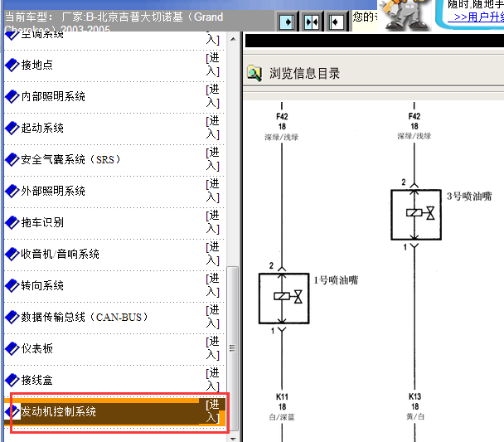Click [进入] link for 安全气囊系统（SRS）
504x442 pixels.
[213, 159]
